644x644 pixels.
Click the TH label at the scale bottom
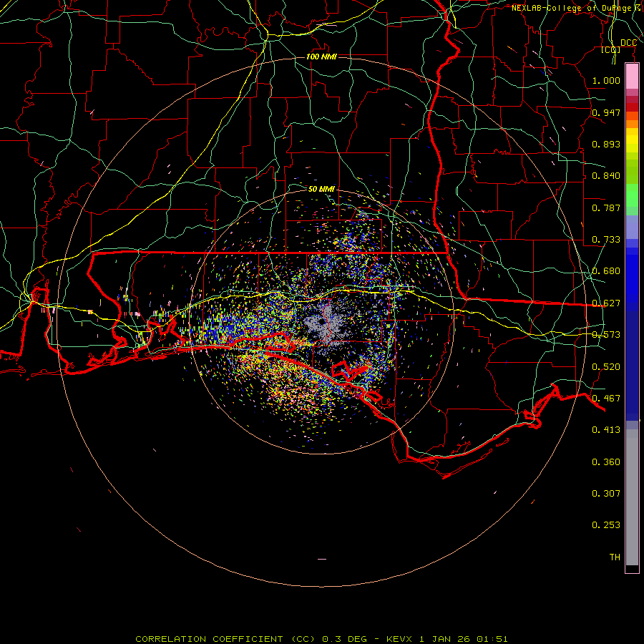coord(615,557)
